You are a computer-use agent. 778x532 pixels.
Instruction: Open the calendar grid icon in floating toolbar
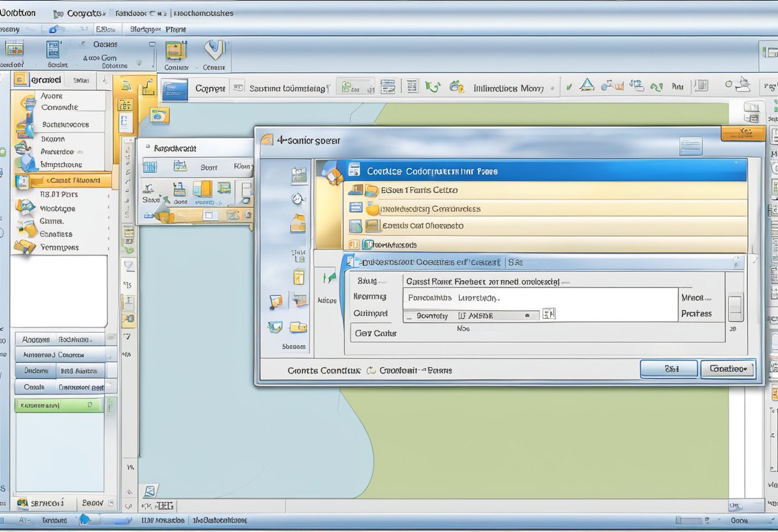pyautogui.click(x=150, y=167)
